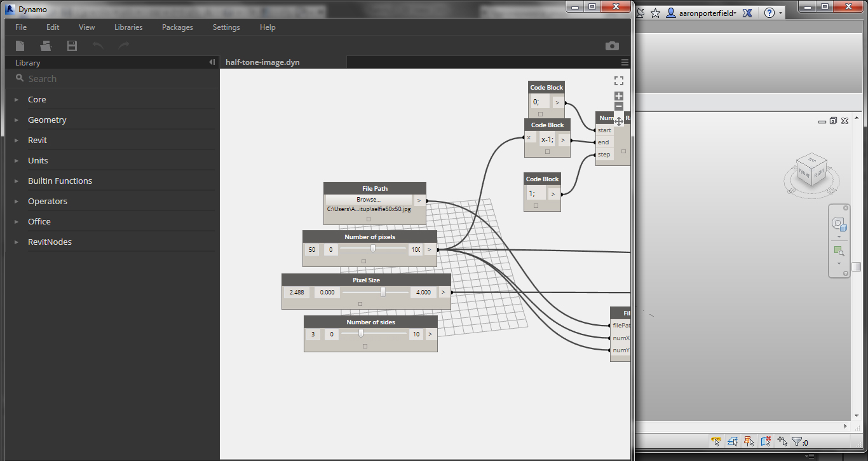Collapse the Library panel with the arrow icon
The width and height of the screenshot is (868, 461).
[x=212, y=62]
